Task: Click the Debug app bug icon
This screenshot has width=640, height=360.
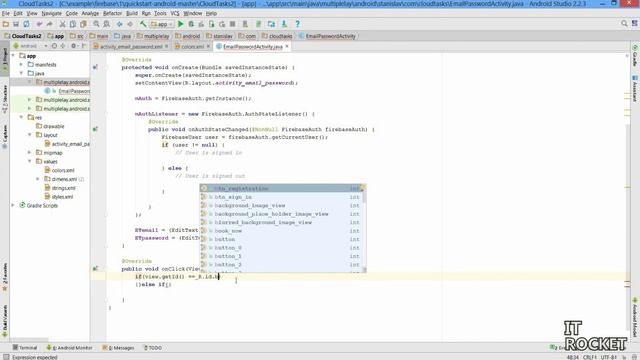Action: pyautogui.click(x=191, y=24)
